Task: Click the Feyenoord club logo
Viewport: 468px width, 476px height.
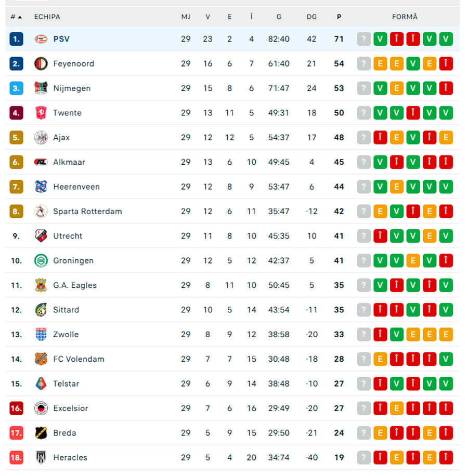Action: pyautogui.click(x=41, y=64)
